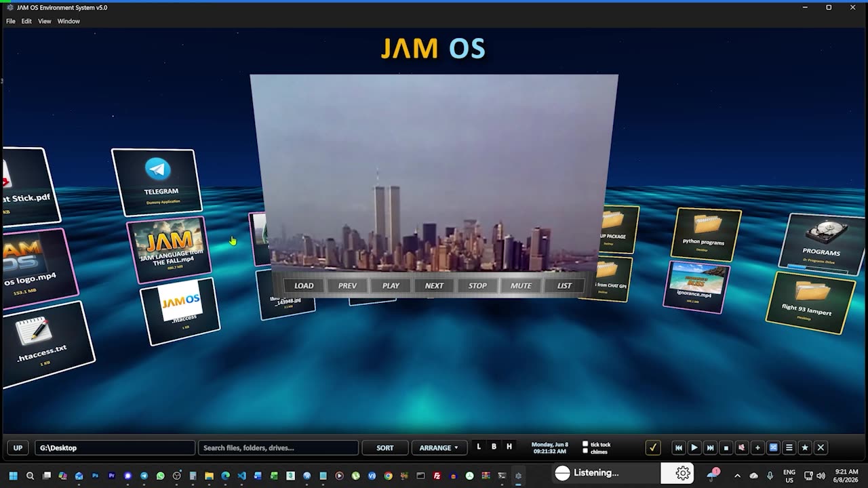This screenshot has height=488, width=868.
Task: Click the G:\Desktop path field
Action: click(115, 448)
